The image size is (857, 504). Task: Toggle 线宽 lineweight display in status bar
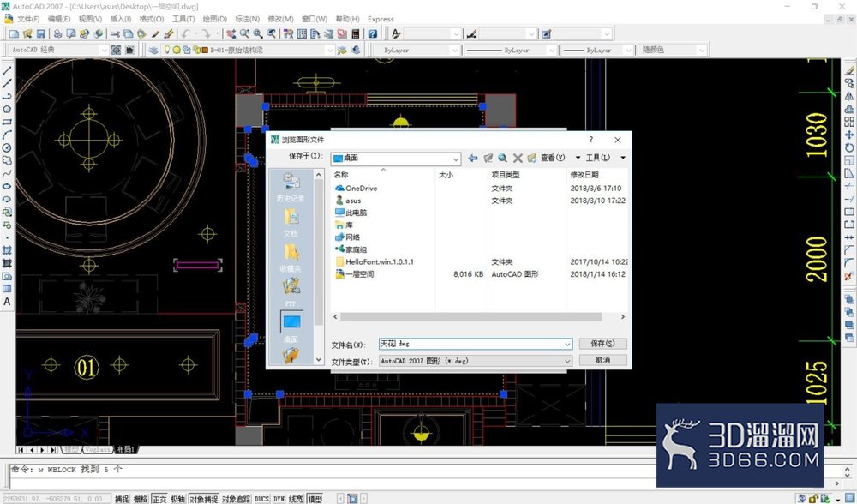tap(296, 499)
